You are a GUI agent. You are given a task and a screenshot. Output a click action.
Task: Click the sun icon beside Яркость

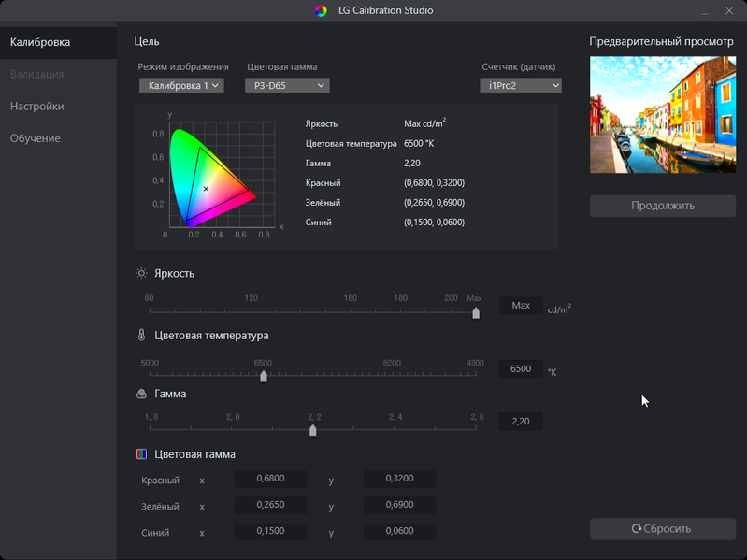141,273
